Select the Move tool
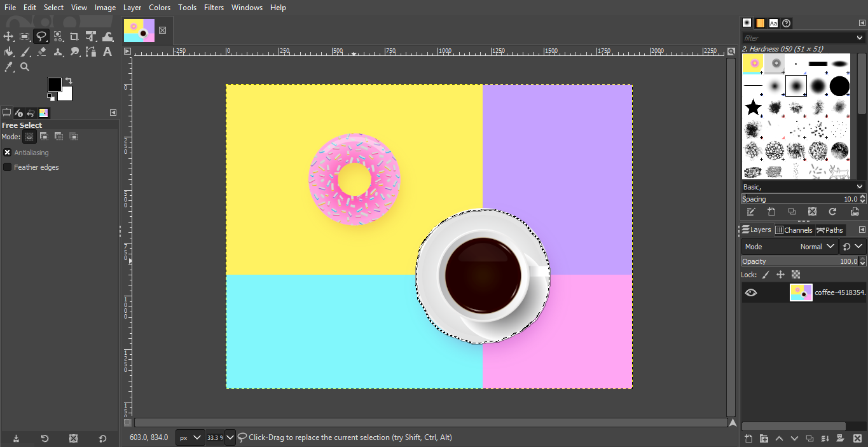 [9, 36]
